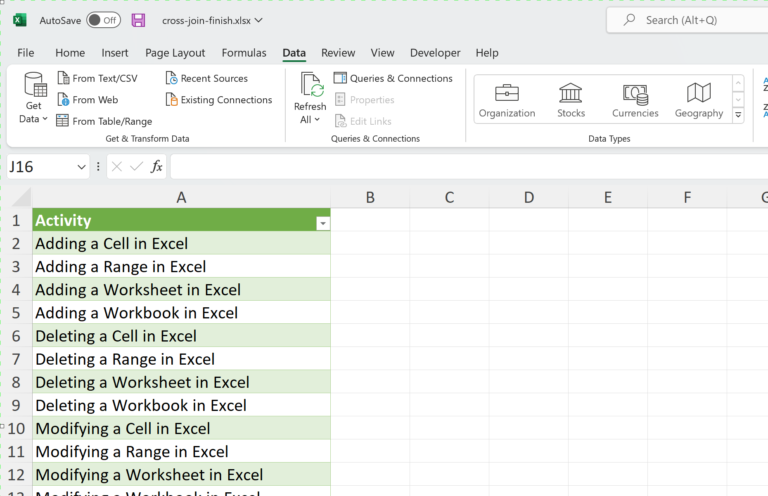Open the file name dropdown in title bar
The height and width of the screenshot is (496, 768).
click(259, 20)
